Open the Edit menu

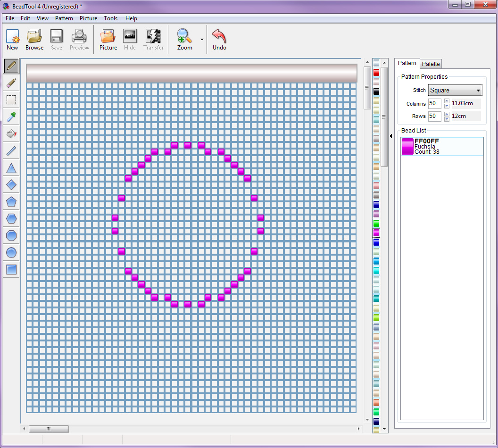(25, 18)
